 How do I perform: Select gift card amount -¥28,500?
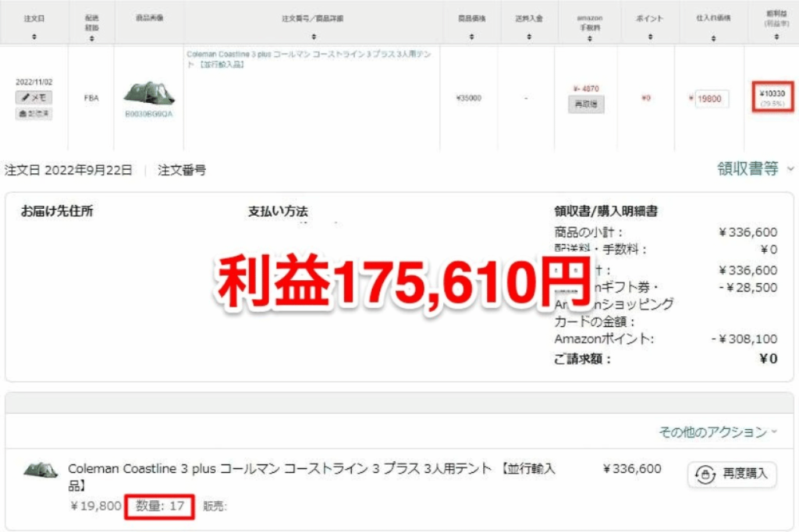[748, 287]
